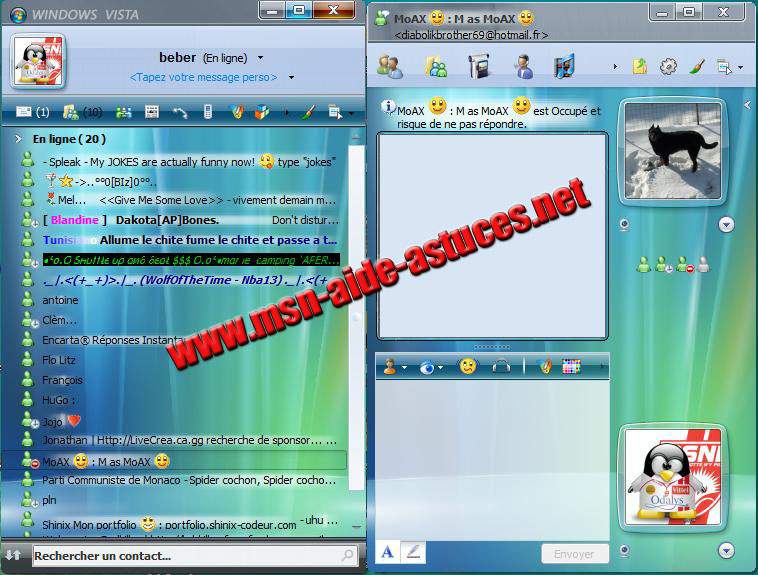Click the voice clip headphones icon
Image resolution: width=758 pixels, height=575 pixels.
coord(501,367)
